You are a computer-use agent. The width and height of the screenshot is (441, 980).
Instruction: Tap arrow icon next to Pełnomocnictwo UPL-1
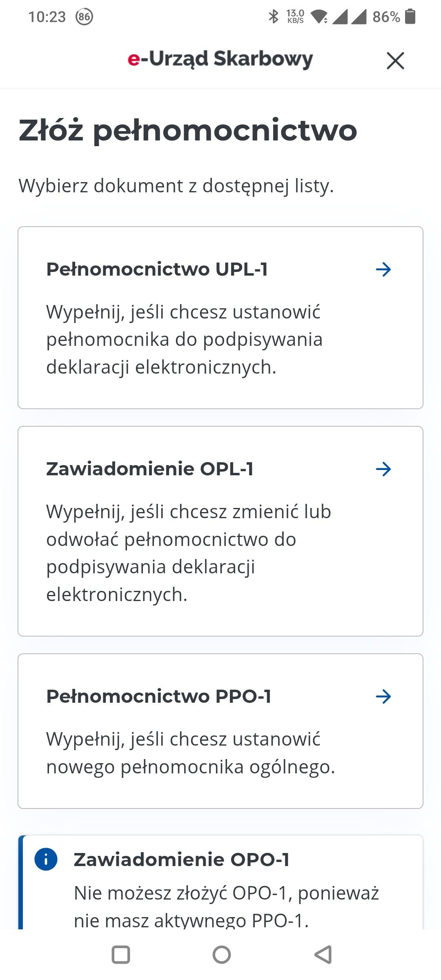[383, 269]
